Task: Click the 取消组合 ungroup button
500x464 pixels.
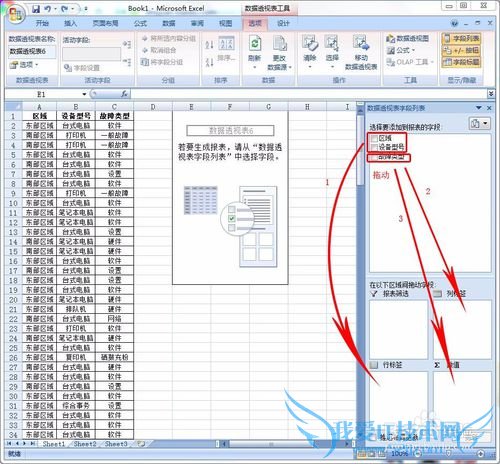Action: 159,50
